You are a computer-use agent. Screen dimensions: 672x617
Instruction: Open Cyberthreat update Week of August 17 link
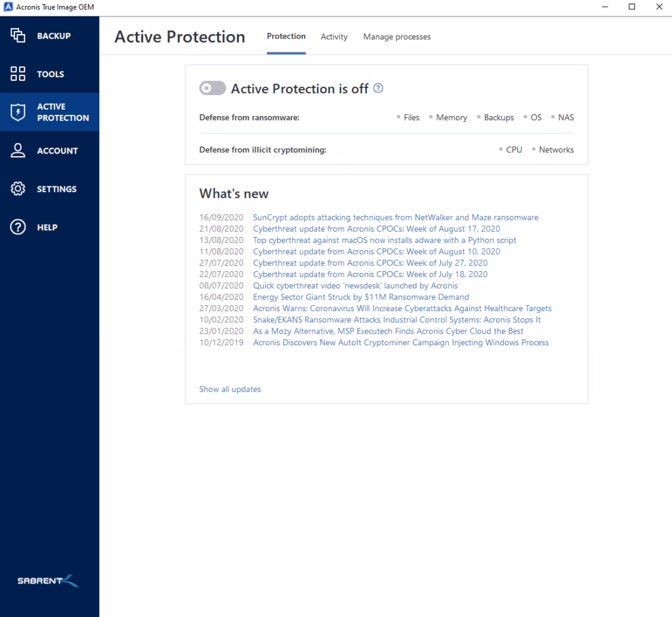[x=376, y=228]
